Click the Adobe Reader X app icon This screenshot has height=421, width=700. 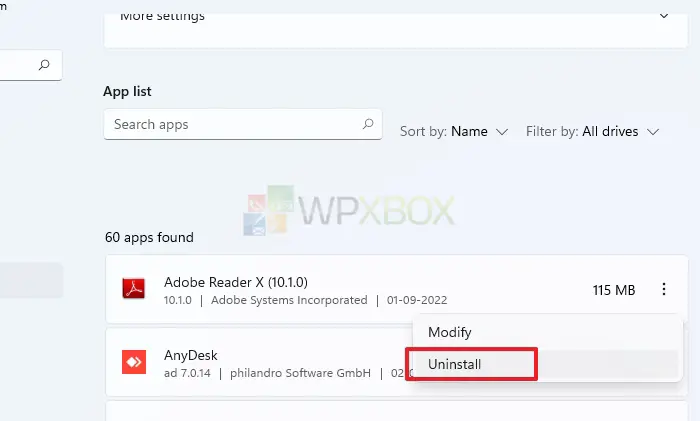(133, 289)
